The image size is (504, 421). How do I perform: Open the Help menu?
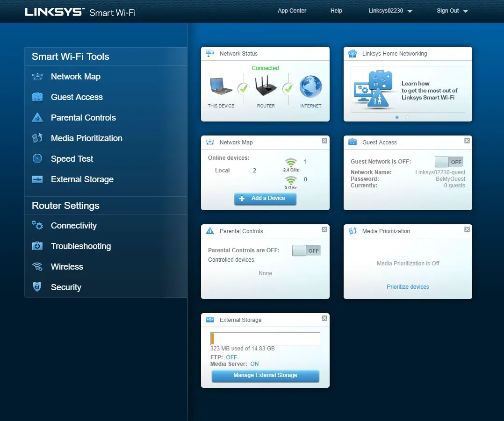(336, 10)
